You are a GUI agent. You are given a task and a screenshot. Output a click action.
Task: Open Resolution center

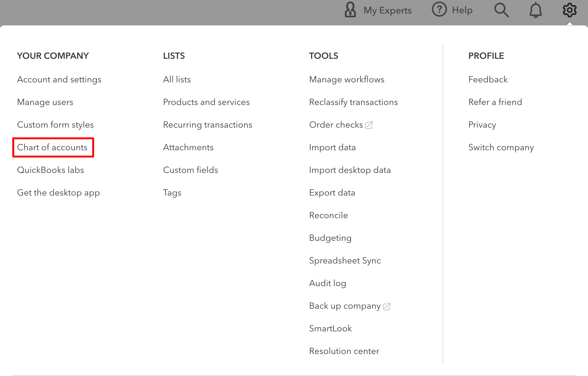point(344,351)
